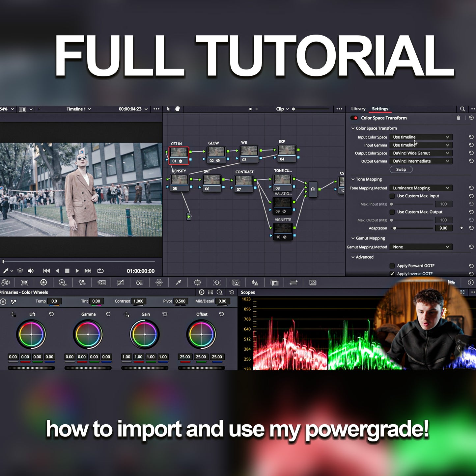Image resolution: width=476 pixels, height=476 pixels.
Task: Reset the Gamut Mapping Method setting
Action: (x=471, y=247)
